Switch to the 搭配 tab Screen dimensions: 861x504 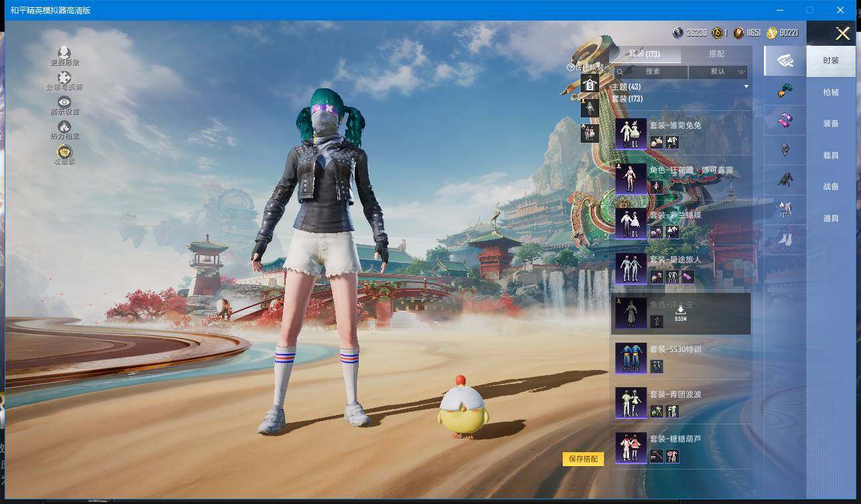716,54
